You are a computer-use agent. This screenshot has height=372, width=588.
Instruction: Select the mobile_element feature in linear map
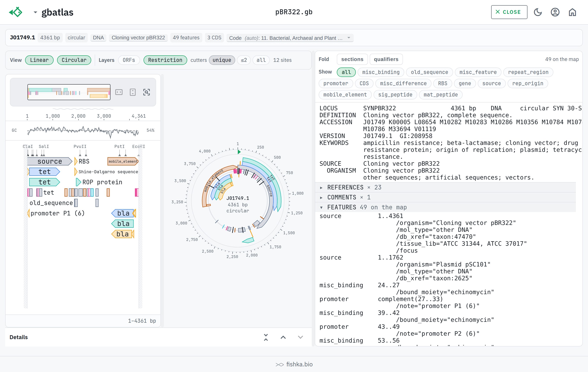[123, 162]
